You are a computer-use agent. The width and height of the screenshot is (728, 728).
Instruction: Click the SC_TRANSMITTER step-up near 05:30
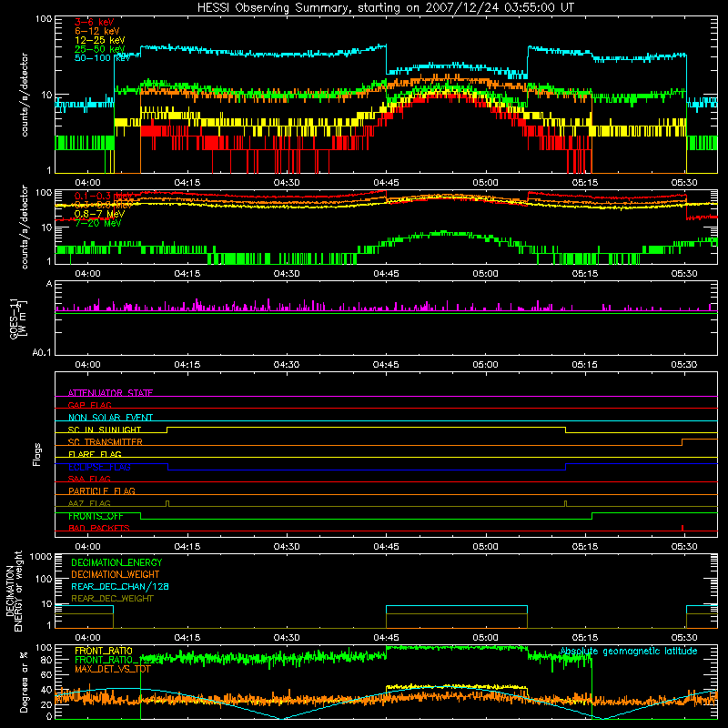pos(682,442)
